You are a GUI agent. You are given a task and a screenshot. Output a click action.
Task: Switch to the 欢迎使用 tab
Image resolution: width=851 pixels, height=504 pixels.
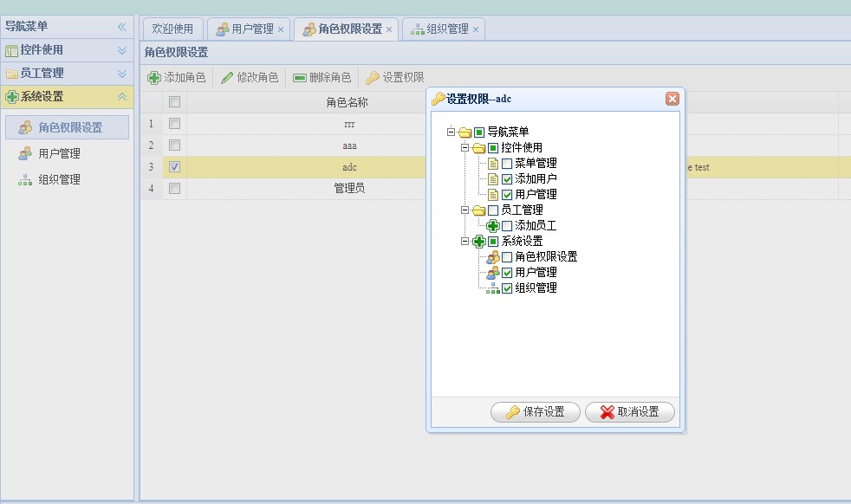(172, 29)
